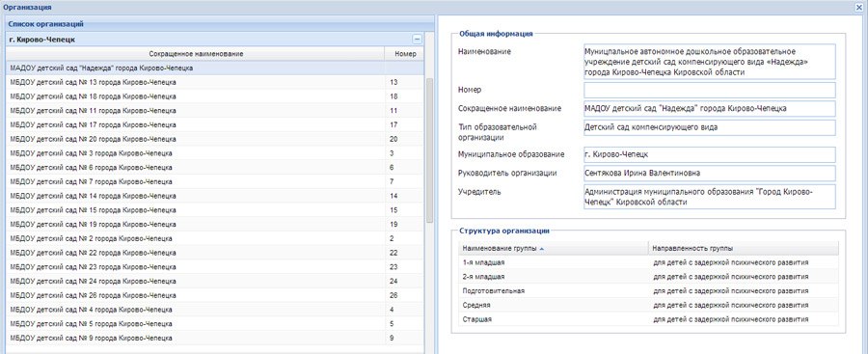868x354 pixels.
Task: Select МБДОУ детский сад № 6 row
Action: click(215, 167)
